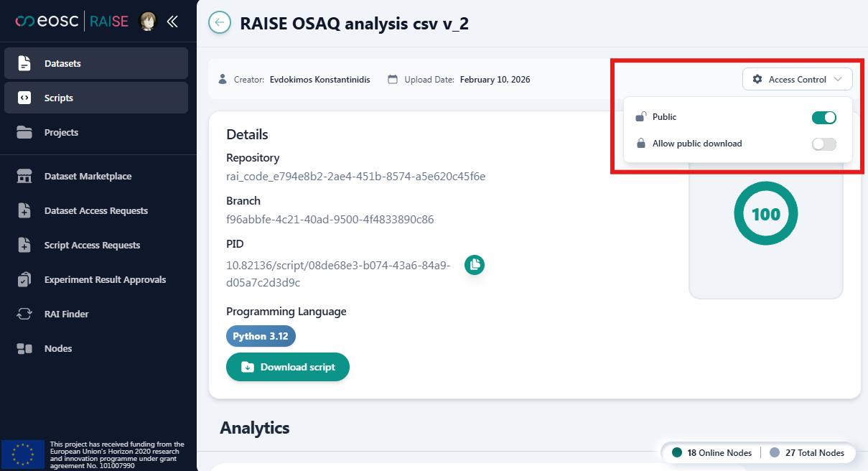Click the Experiment Result Approvals icon
Screen dimensions: 868x471
(24, 279)
